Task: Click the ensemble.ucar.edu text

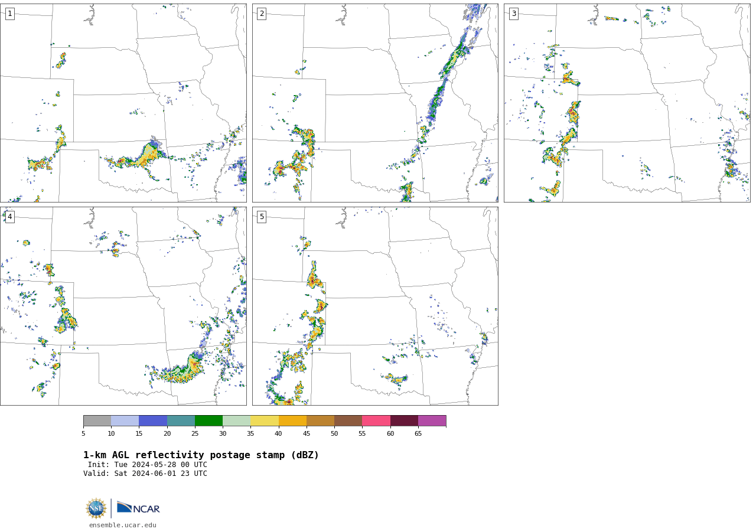Action: coord(123,525)
